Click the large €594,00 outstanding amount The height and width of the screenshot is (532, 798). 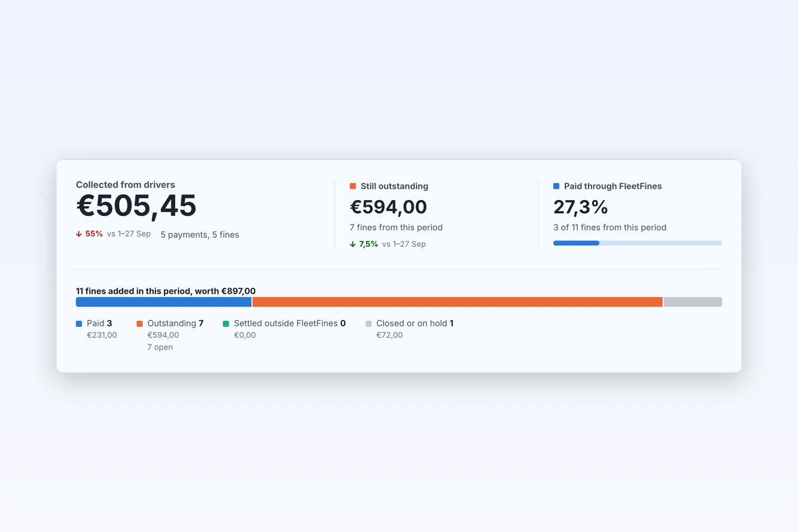[x=388, y=207]
